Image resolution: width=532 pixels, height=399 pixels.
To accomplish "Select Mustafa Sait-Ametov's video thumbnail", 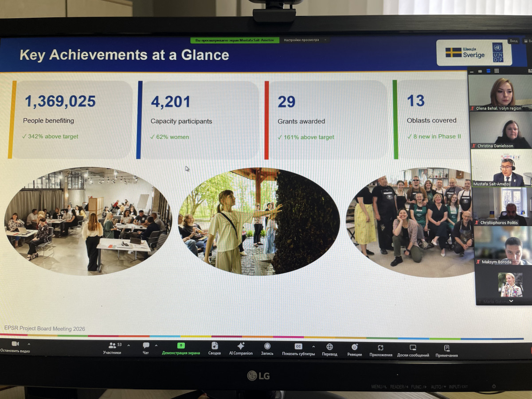I will point(501,168).
